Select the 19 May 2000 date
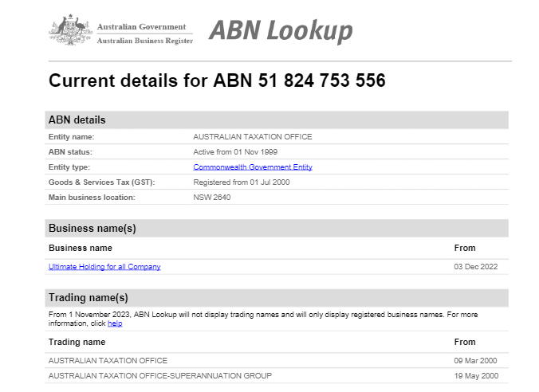 point(476,375)
